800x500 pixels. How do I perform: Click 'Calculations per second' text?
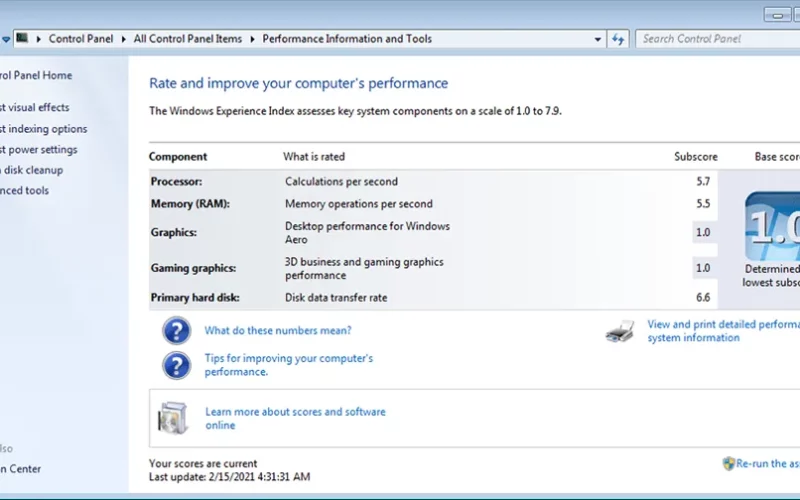[341, 181]
